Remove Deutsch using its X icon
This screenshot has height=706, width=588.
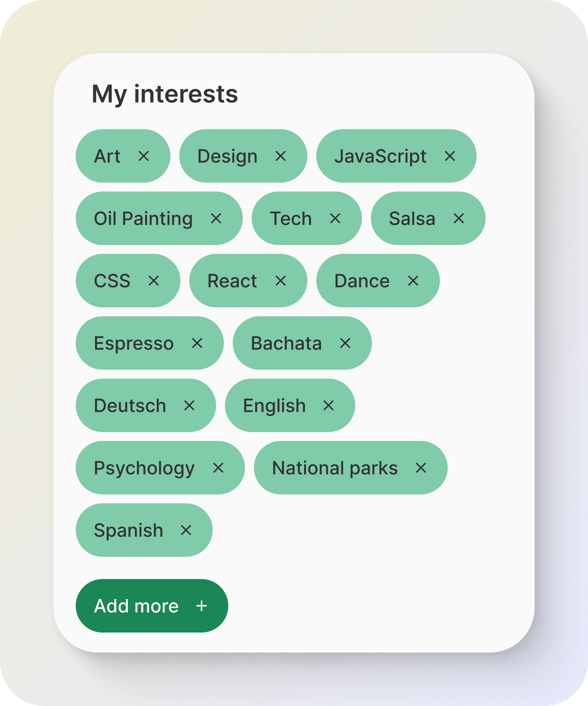click(189, 405)
